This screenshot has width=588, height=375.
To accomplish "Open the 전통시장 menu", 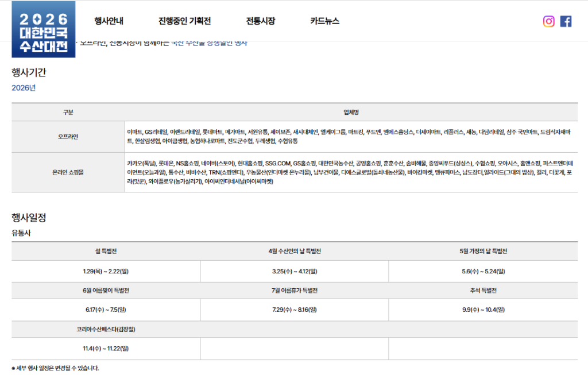I will coord(260,21).
